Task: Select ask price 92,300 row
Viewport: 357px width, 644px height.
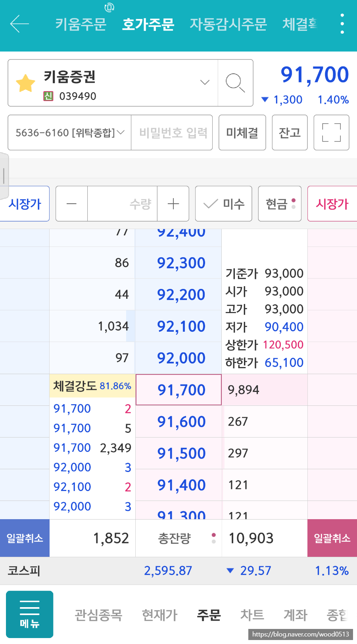Action: (x=178, y=263)
